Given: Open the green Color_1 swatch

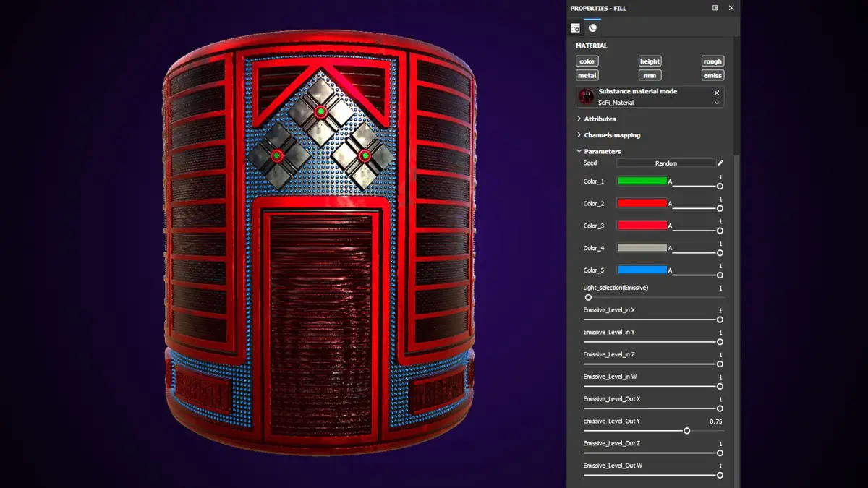Looking at the screenshot, I should [x=642, y=181].
